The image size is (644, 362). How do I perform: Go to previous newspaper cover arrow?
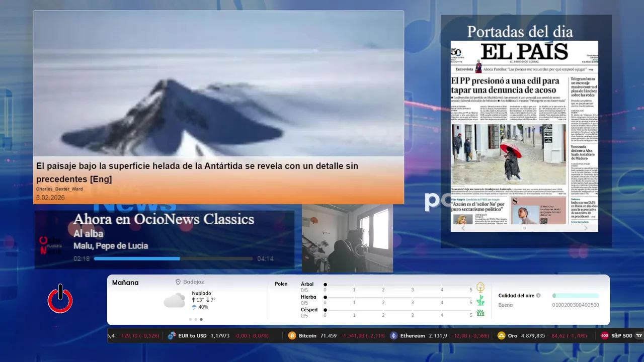point(463,228)
